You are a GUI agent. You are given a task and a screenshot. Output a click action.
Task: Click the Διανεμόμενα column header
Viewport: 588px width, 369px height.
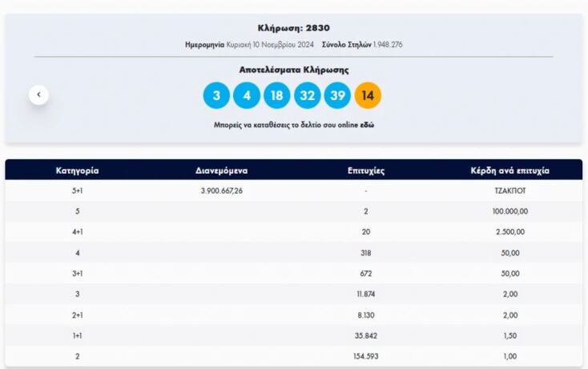pos(221,170)
